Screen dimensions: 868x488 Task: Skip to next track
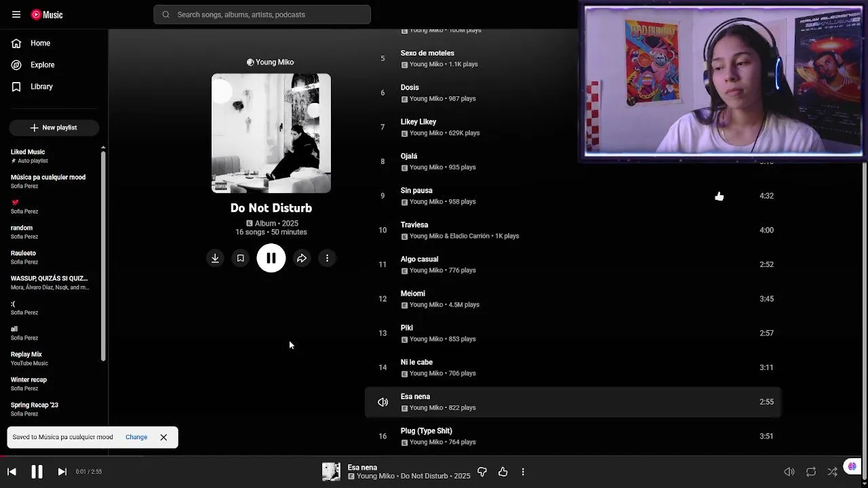[x=62, y=472]
